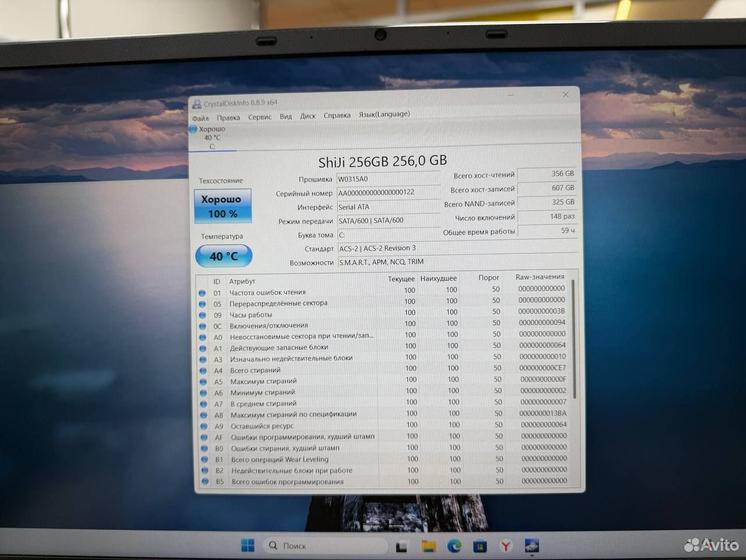Open the Диск menu
Image resolution: width=746 pixels, height=560 pixels.
coord(307,116)
